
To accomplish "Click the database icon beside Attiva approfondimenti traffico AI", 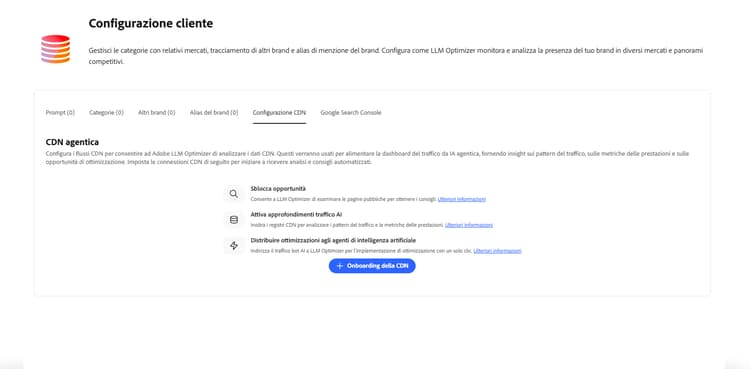I will tap(233, 220).
